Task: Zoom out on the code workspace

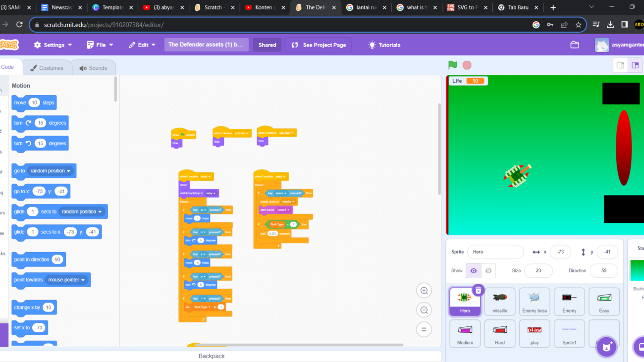Action: click(x=424, y=310)
